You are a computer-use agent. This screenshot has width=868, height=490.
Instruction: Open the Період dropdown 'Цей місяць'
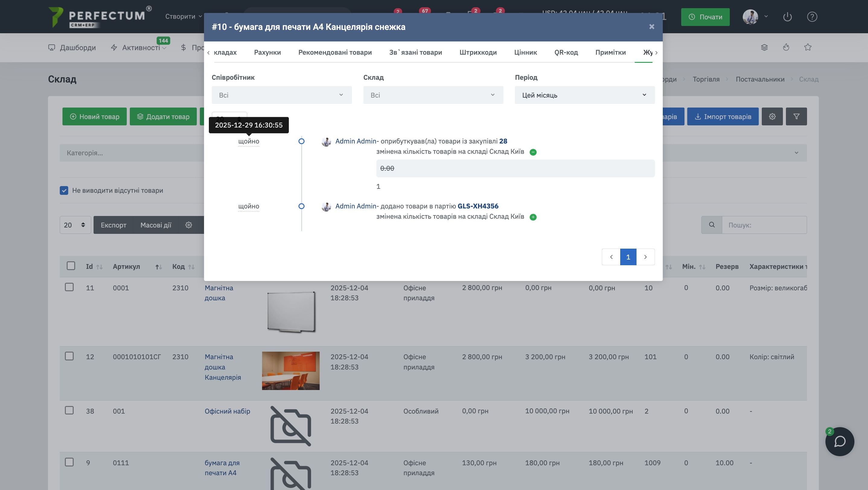584,95
